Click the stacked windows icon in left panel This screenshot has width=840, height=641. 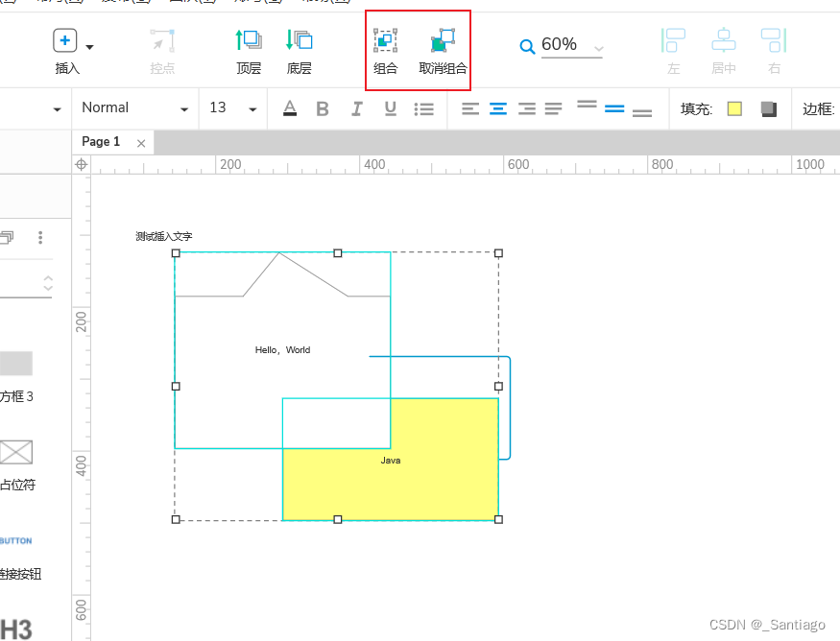[7, 237]
